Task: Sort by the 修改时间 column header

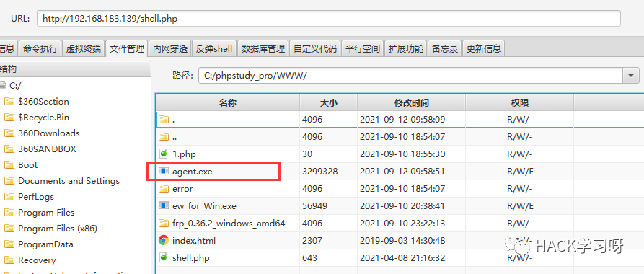Action: [x=411, y=102]
